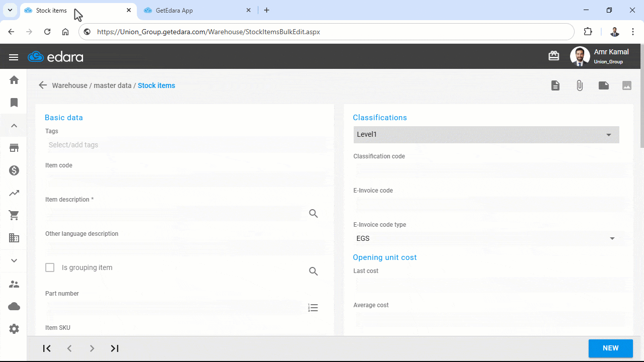
Task: Open the Amr Kamal user profile
Action: (600, 56)
